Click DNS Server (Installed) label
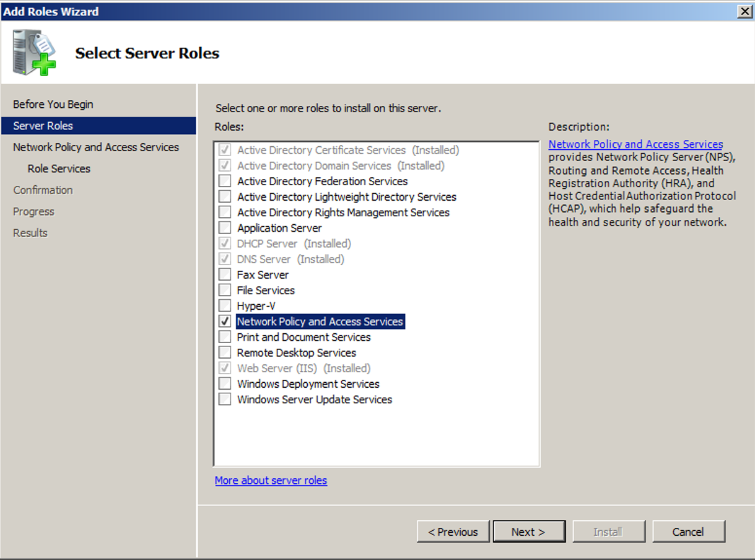The height and width of the screenshot is (560, 755). [x=290, y=259]
